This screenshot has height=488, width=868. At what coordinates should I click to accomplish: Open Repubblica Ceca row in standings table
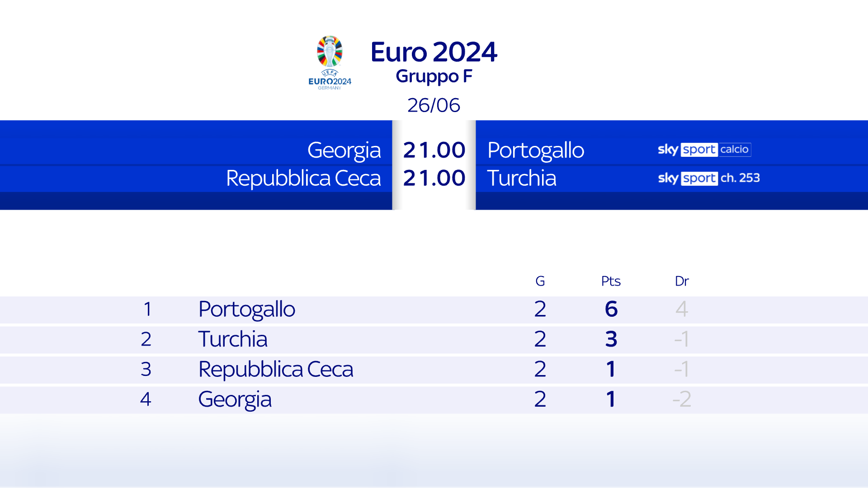pyautogui.click(x=275, y=369)
